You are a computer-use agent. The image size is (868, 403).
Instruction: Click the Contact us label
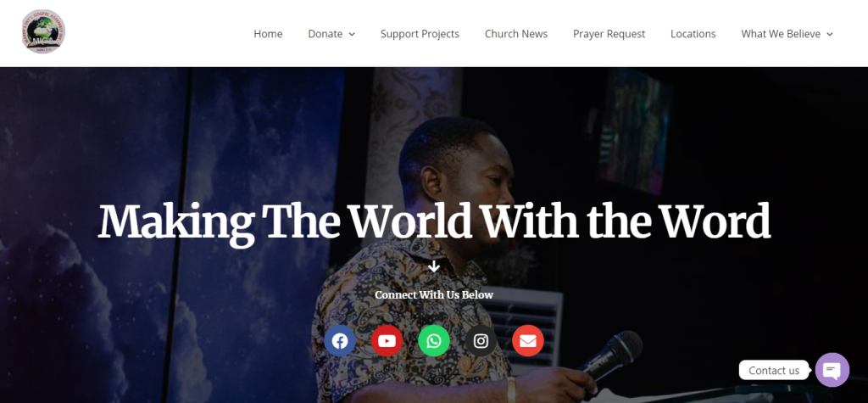point(774,370)
